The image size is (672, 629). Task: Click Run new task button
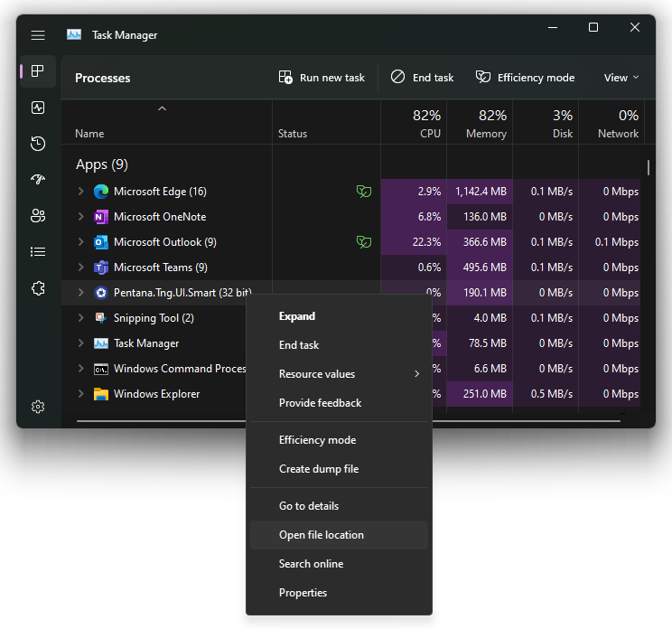322,78
